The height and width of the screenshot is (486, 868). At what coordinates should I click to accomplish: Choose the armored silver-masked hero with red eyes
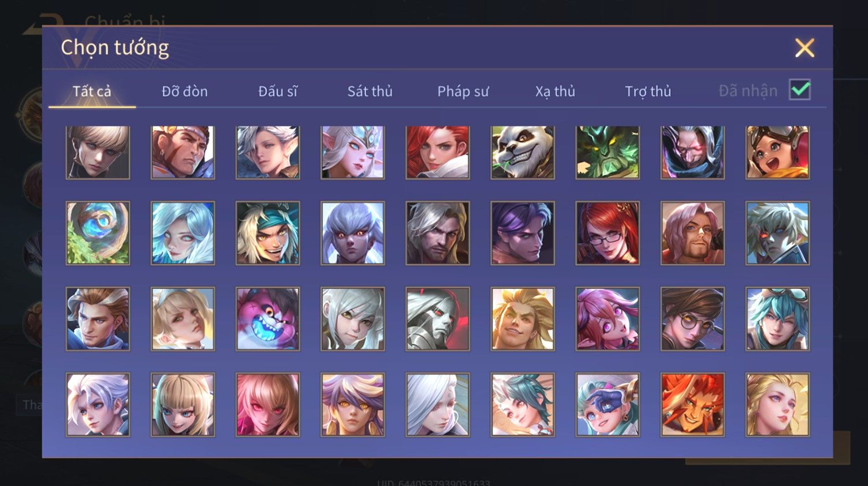[x=438, y=319]
